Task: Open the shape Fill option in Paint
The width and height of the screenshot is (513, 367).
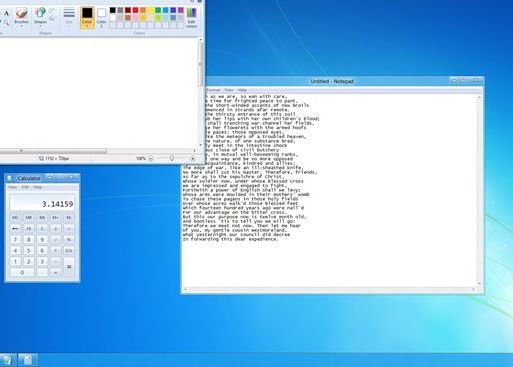Action: point(52,19)
